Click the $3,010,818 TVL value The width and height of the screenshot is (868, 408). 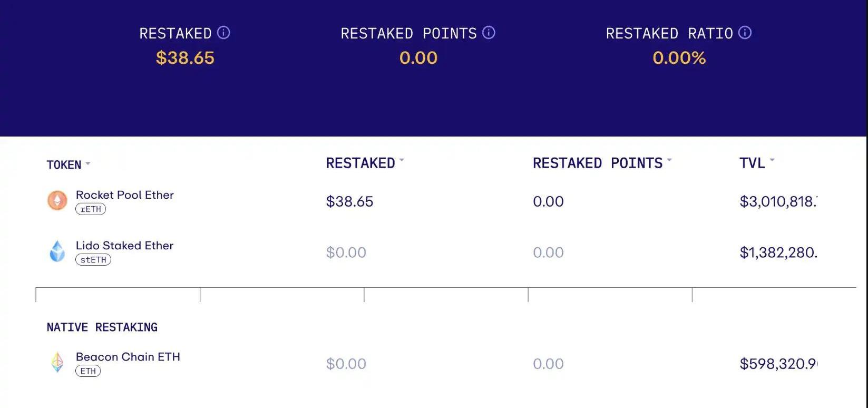[x=778, y=201]
